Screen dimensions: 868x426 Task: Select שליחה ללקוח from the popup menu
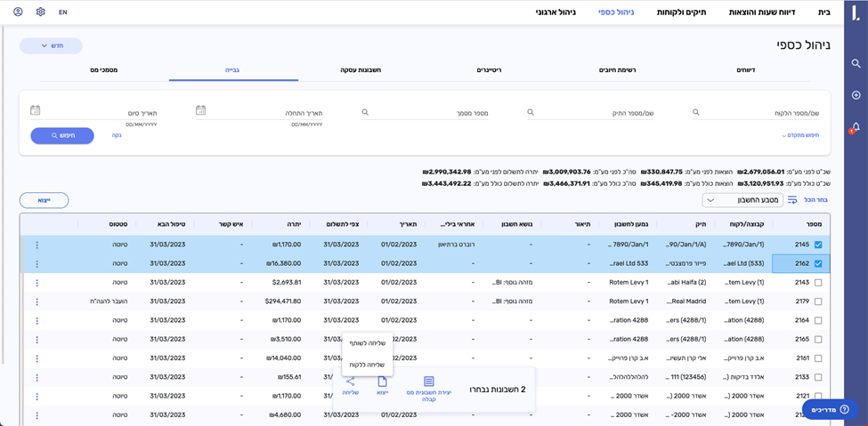(368, 364)
